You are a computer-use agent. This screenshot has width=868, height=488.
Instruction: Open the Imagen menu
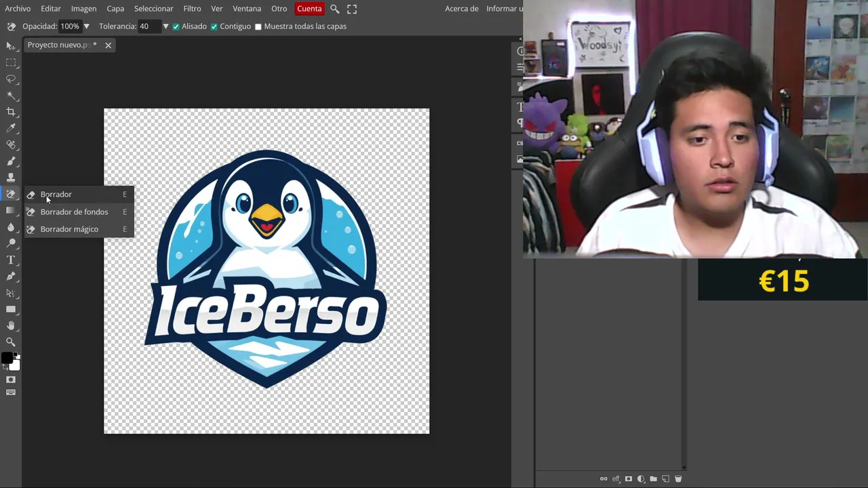pos(83,9)
